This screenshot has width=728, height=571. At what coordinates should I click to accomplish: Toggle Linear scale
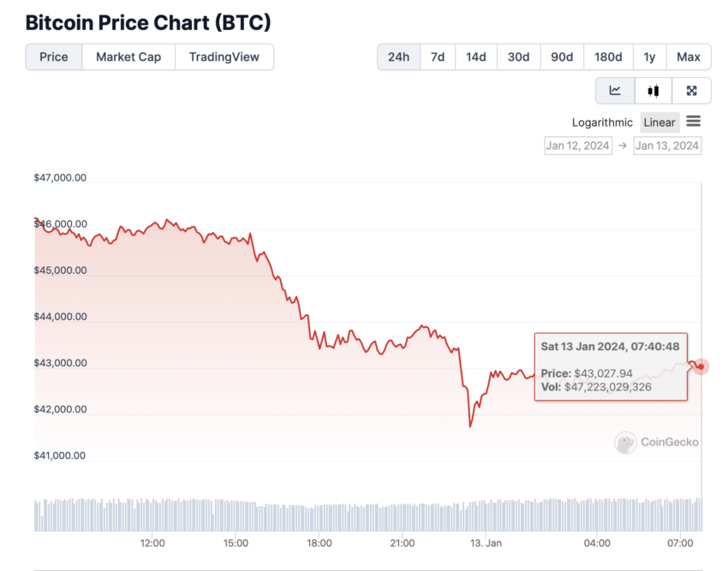[659, 122]
